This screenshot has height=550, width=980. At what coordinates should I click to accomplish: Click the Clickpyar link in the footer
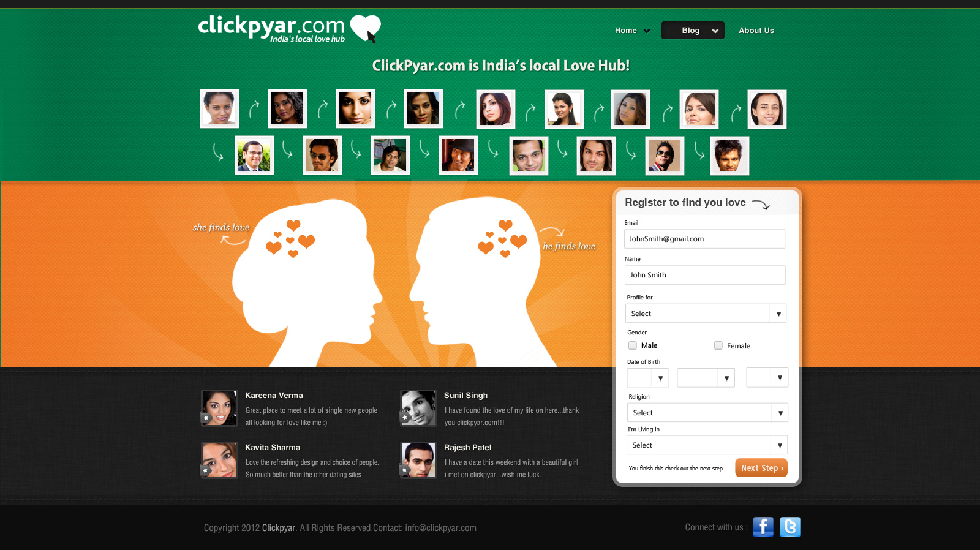[279, 528]
